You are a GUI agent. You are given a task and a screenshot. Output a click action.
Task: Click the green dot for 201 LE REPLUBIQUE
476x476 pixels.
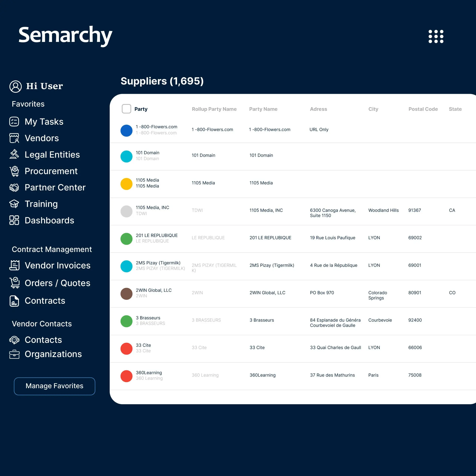click(x=126, y=239)
